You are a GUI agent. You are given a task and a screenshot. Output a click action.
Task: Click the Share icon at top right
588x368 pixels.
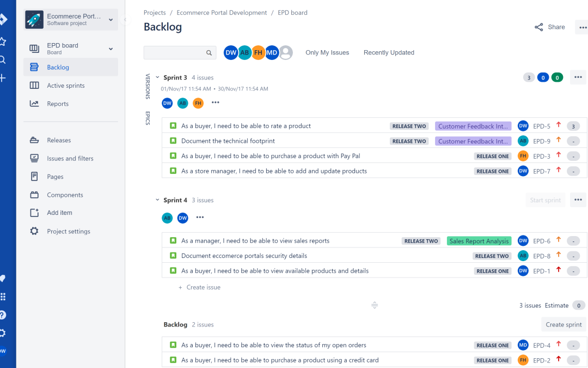(x=539, y=27)
